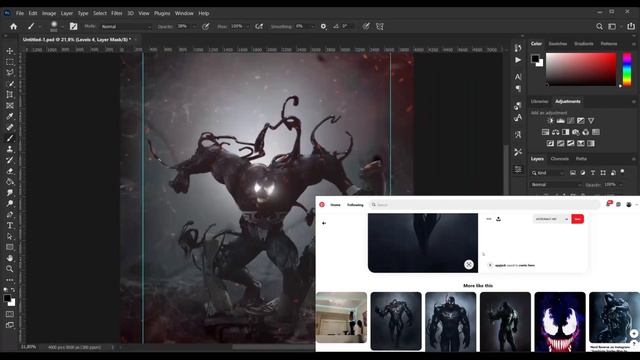Open the Layer menu
The height and width of the screenshot is (360, 640).
click(67, 13)
